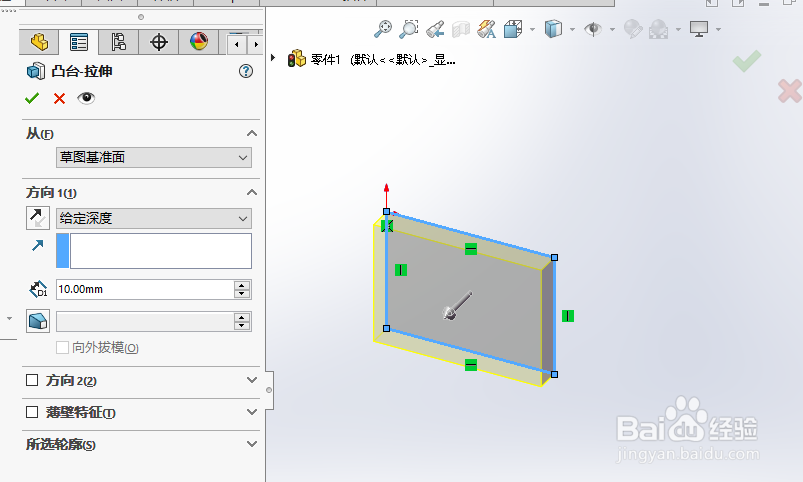Click the View Settings monitor icon
803x482 pixels.
point(699,29)
